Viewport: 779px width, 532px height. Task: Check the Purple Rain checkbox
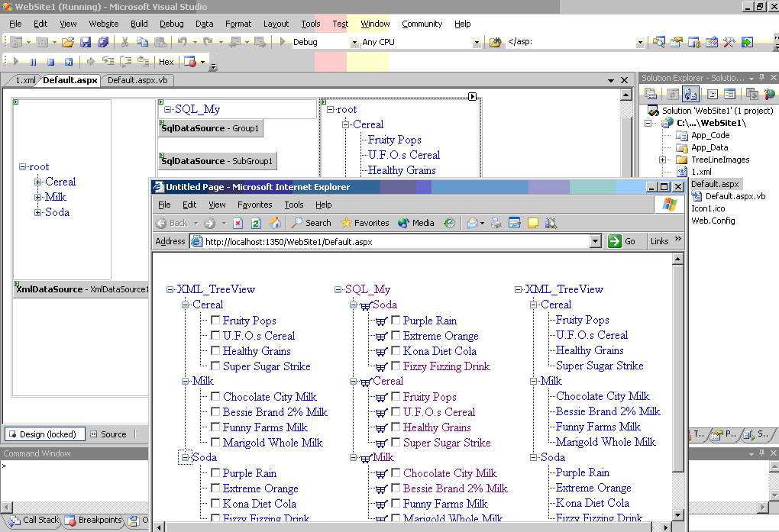215,473
